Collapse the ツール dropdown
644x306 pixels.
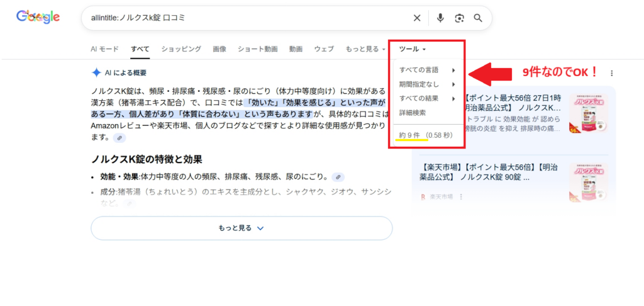click(x=413, y=48)
